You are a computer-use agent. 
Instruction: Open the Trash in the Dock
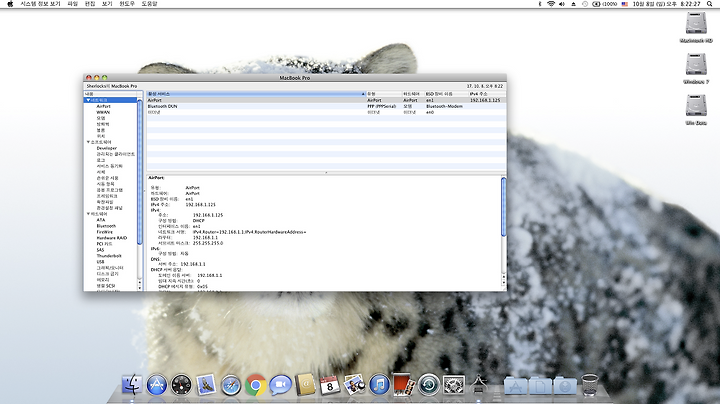[x=590, y=385]
